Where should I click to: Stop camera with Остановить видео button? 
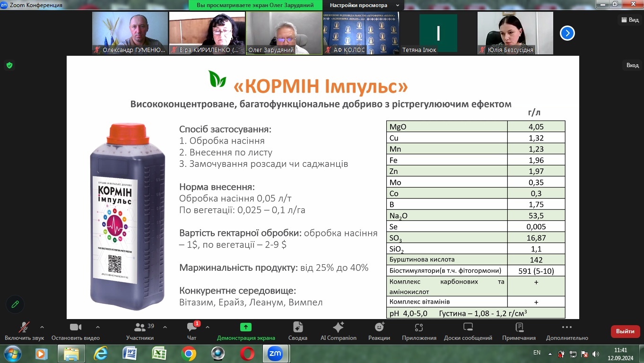76,331
